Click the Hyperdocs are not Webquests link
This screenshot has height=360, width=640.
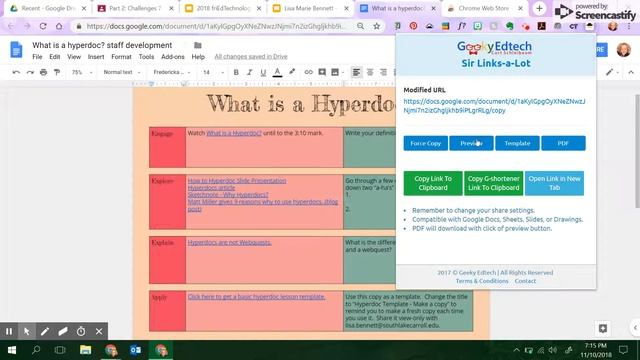click(229, 242)
